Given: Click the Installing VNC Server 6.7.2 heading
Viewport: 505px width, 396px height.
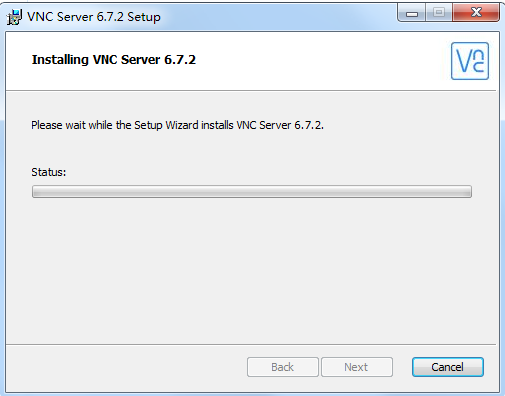Looking at the screenshot, I should tap(114, 60).
